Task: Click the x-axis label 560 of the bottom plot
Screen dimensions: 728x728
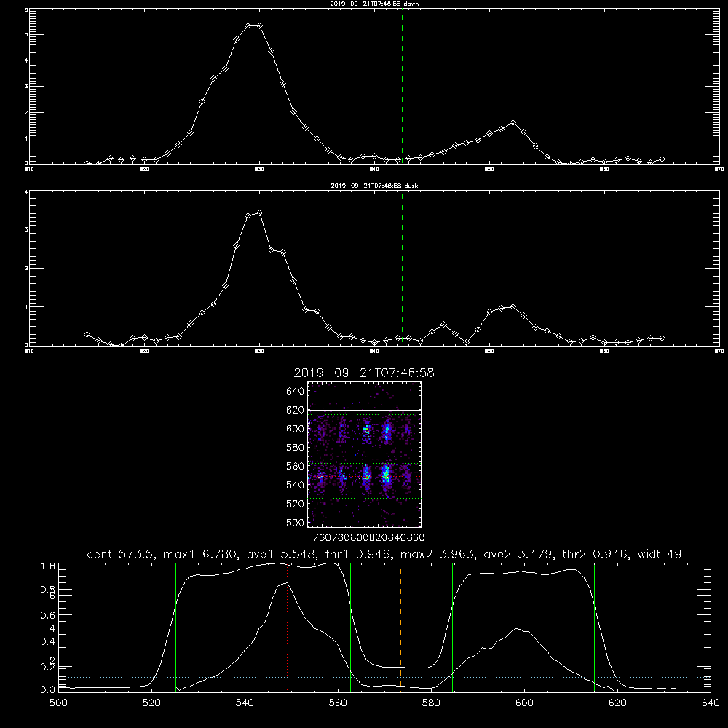Action: click(x=338, y=703)
